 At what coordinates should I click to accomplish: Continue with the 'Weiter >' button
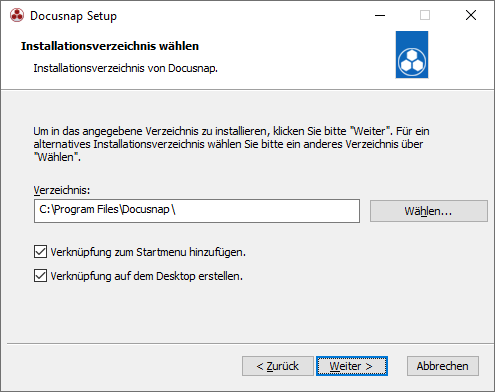pos(352,366)
